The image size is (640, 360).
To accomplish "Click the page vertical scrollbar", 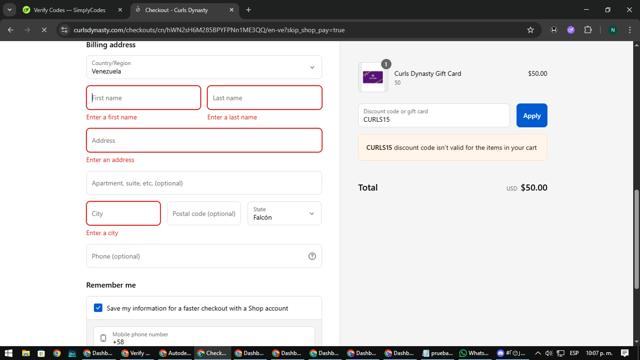I will tap(636, 239).
